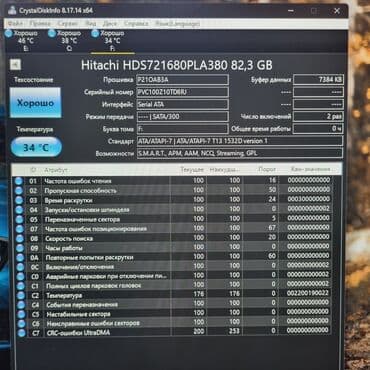Select the Время раскрутки attribute name
Screen dimensions: 370x370
click(68, 200)
